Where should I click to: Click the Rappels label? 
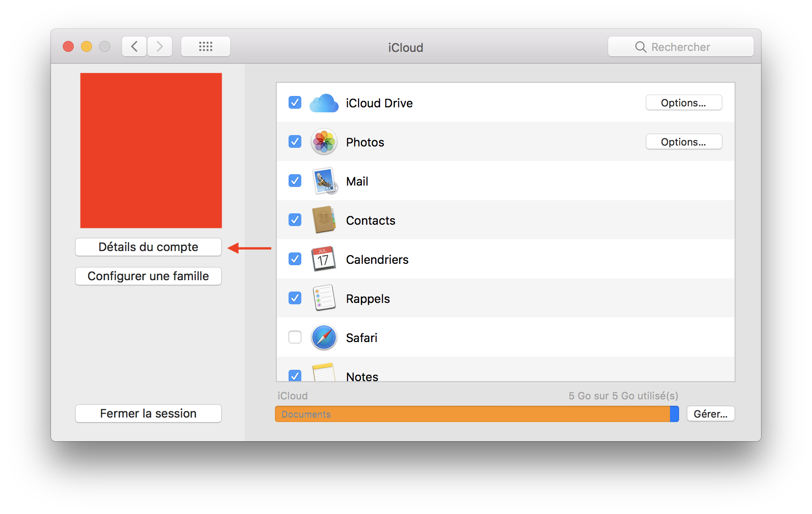(x=368, y=299)
